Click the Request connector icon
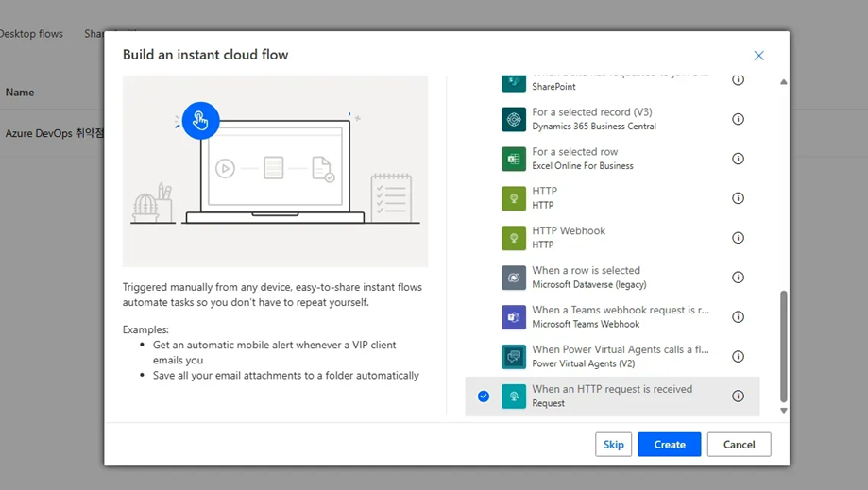Image resolution: width=868 pixels, height=490 pixels. (x=514, y=396)
